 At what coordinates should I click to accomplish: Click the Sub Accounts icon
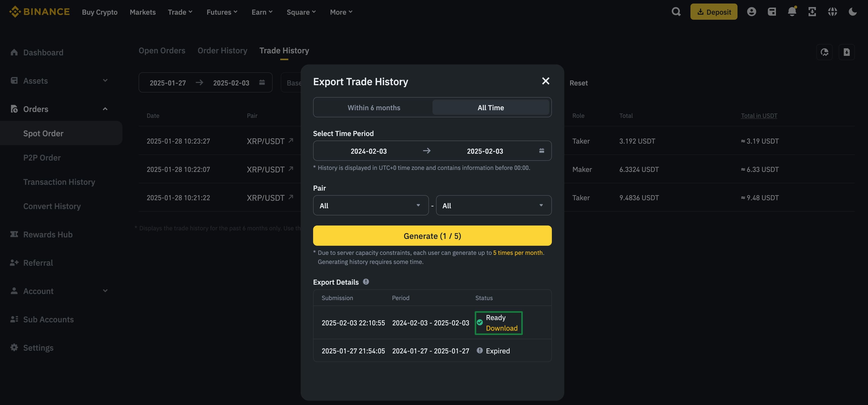pos(14,319)
